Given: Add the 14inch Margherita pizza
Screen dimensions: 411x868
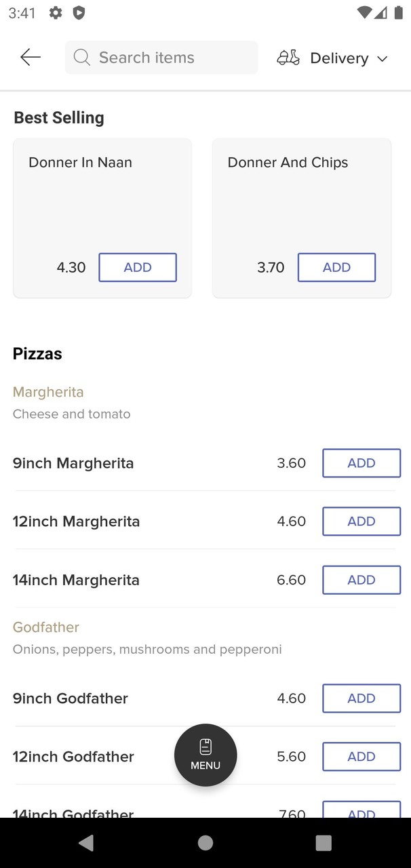Looking at the screenshot, I should (361, 580).
